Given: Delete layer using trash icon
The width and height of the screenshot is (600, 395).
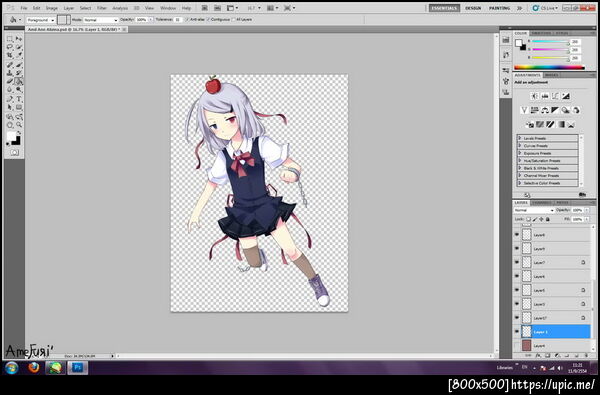Looking at the screenshot, I should pos(586,356).
